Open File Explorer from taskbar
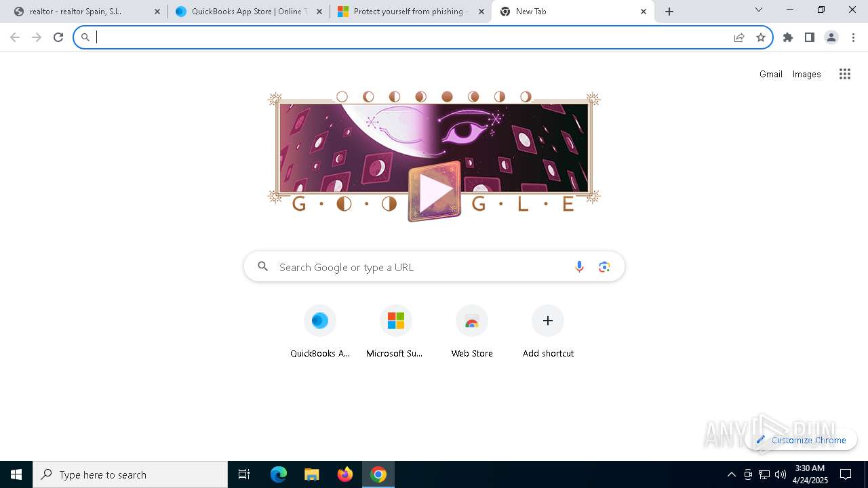The width and height of the screenshot is (868, 488). pos(311,474)
